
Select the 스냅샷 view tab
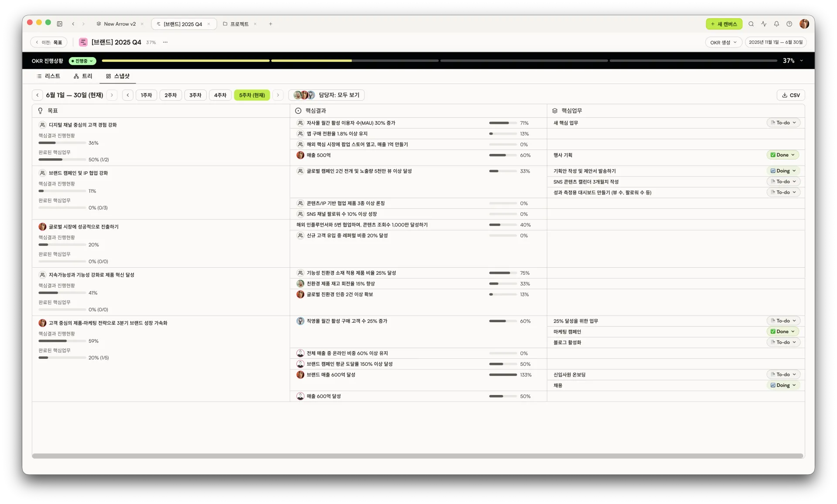[118, 76]
